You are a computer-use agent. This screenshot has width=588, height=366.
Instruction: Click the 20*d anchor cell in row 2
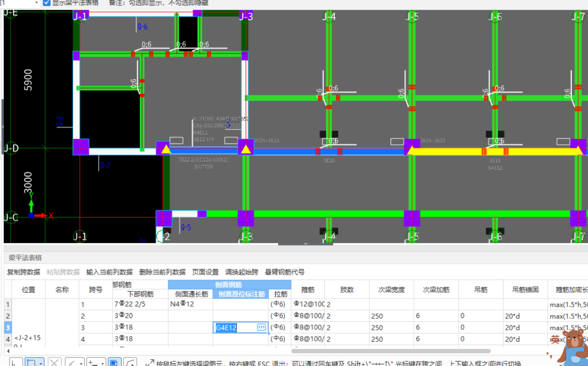click(525, 316)
